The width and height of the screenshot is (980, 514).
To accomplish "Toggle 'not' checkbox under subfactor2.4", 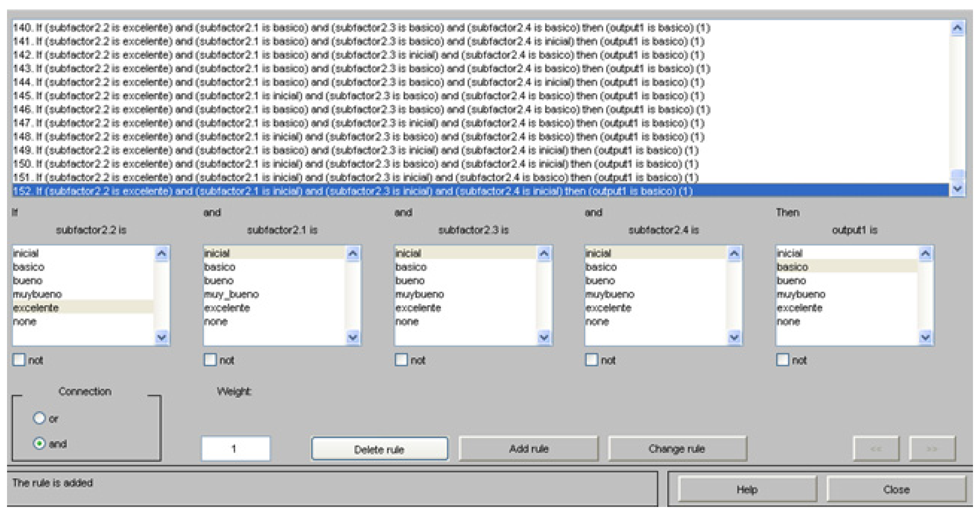I will click(x=591, y=360).
